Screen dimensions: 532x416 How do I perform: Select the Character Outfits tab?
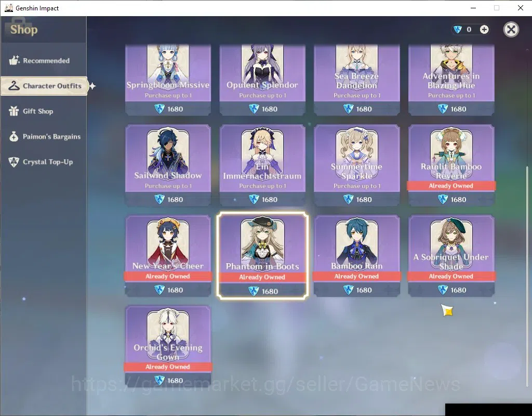(x=44, y=86)
